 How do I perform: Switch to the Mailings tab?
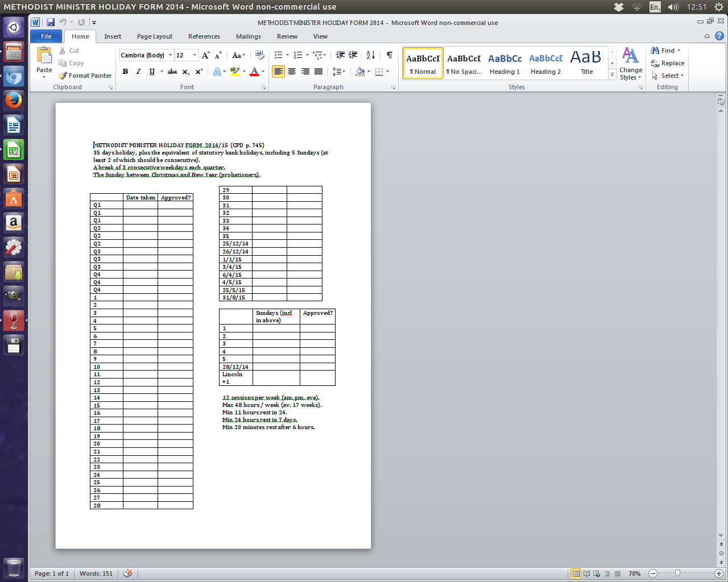249,36
